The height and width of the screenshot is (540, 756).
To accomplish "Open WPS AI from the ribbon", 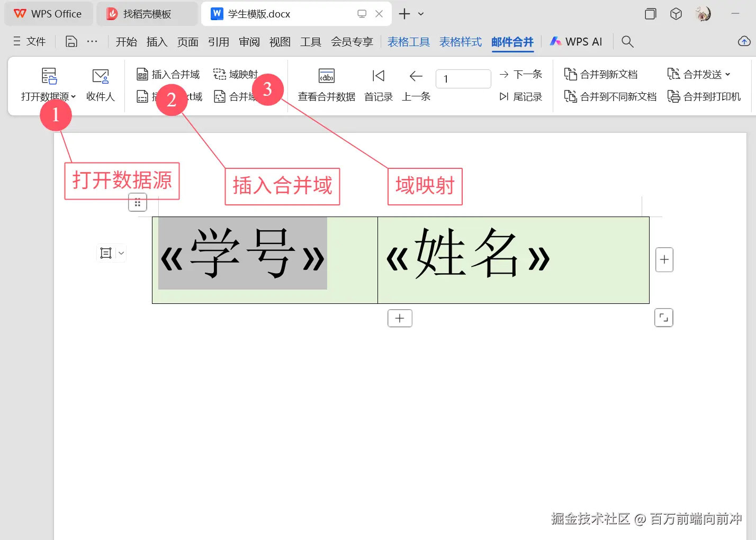I will tap(576, 42).
